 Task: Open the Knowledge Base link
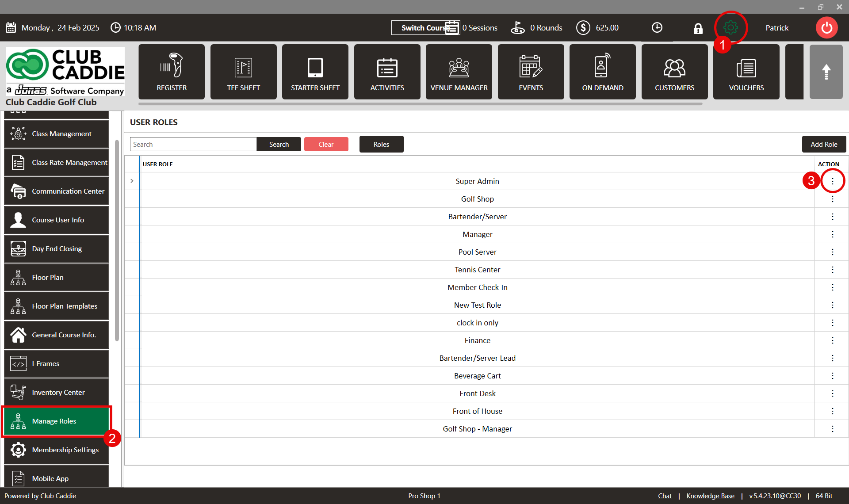tap(710, 496)
